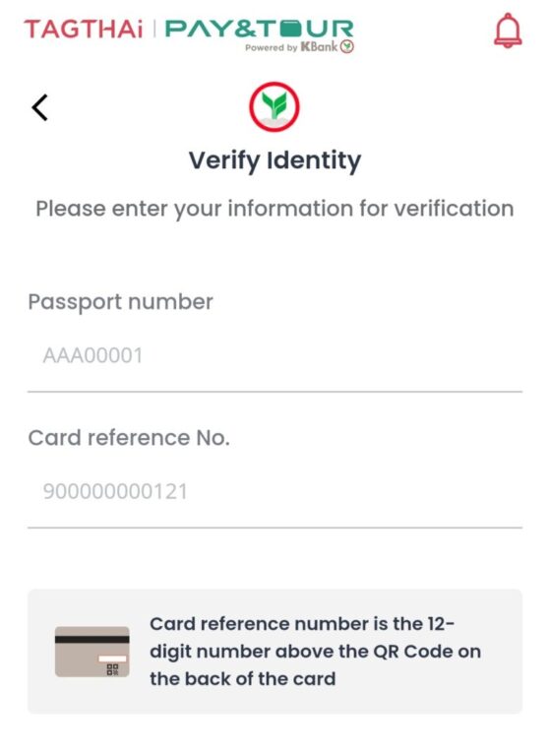Screen dimensions: 550x756
Task: Click the credit card illustration icon
Action: pos(92,652)
